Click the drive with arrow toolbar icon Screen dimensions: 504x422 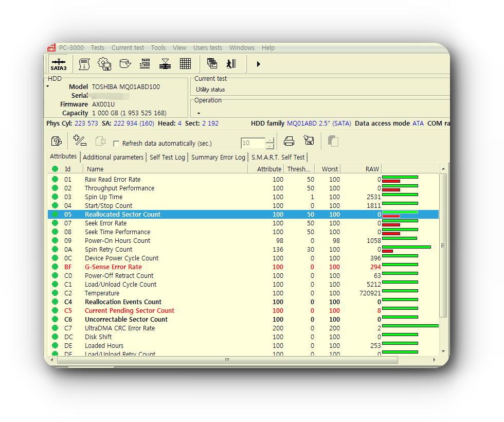tap(125, 64)
